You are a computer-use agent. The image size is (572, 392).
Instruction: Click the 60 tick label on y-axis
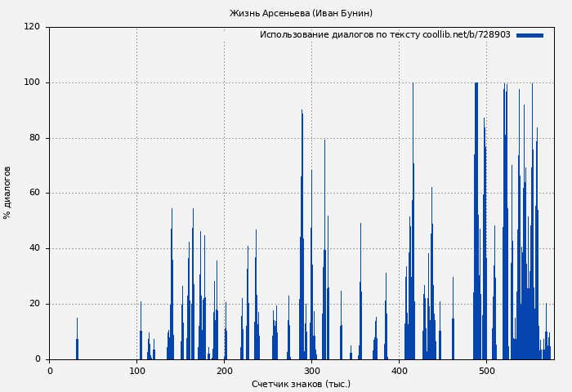(x=34, y=194)
